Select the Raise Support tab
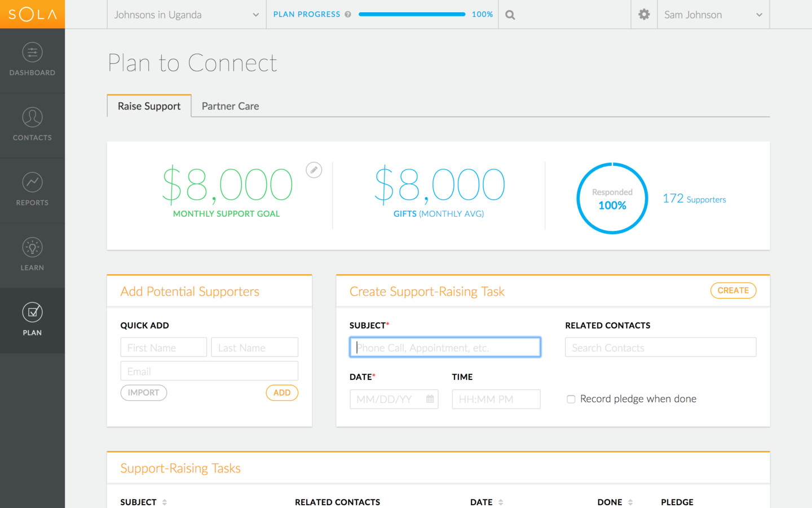Screen dimensions: 812x508 [149, 106]
